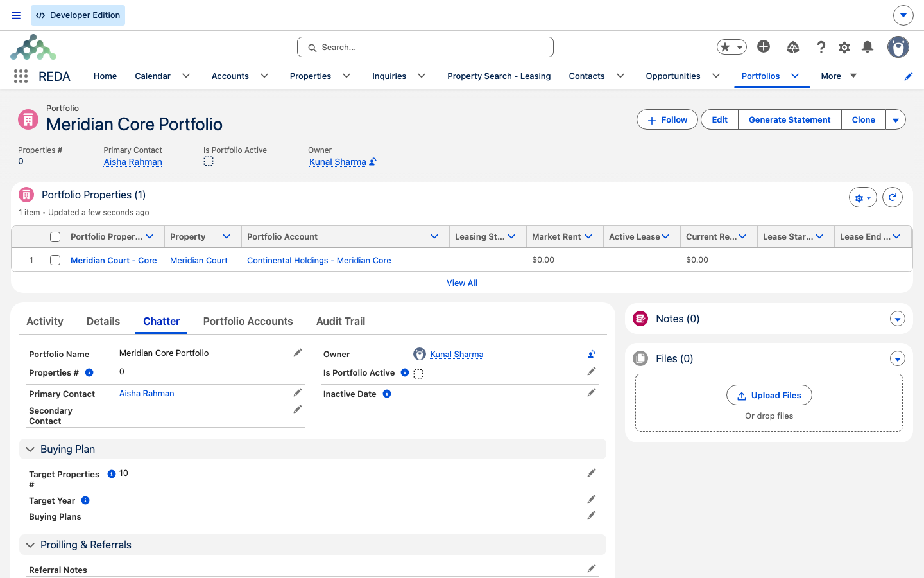Open Portfolio Properties list settings gear
Screen dimensions: 924x578
(862, 198)
